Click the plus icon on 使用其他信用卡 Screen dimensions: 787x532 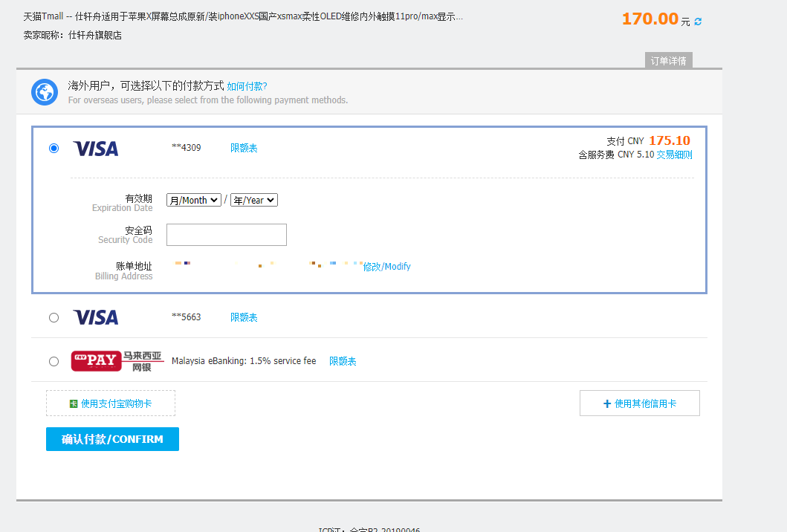click(607, 403)
